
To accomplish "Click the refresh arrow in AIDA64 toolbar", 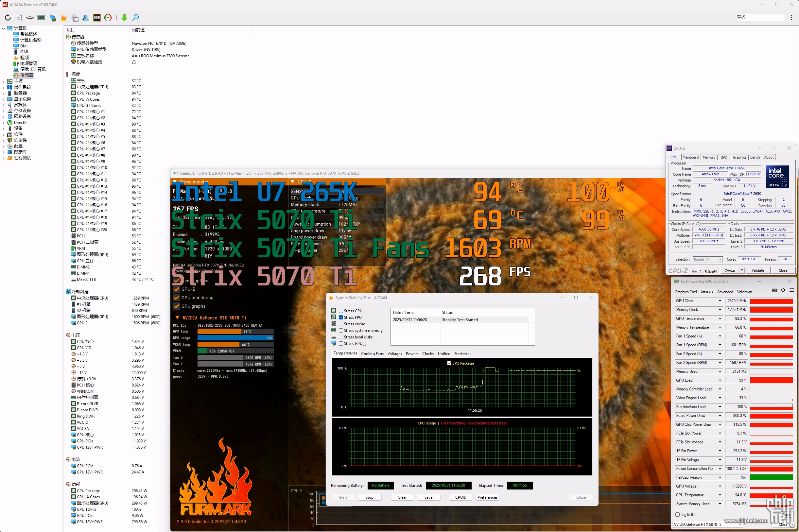I will (8, 18).
